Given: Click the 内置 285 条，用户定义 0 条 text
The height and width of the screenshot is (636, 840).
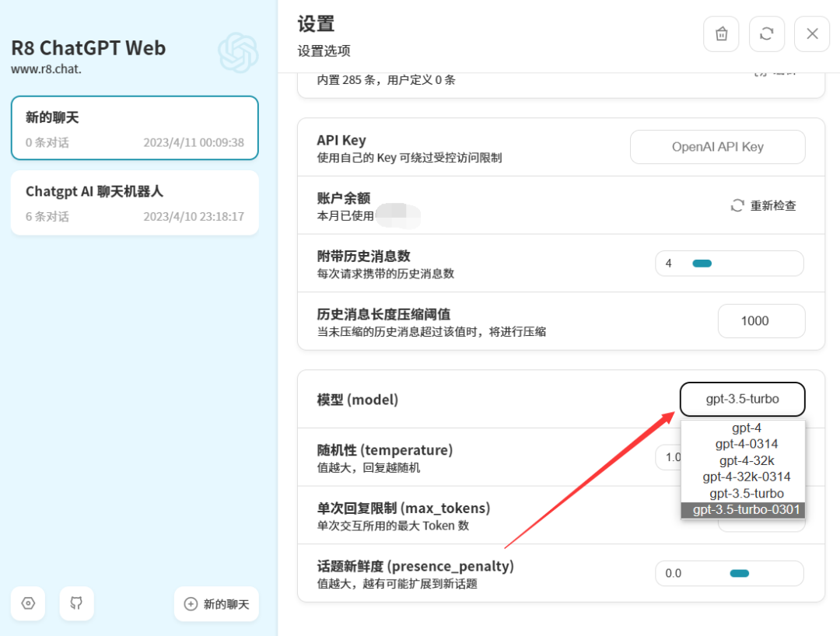Looking at the screenshot, I should click(386, 80).
